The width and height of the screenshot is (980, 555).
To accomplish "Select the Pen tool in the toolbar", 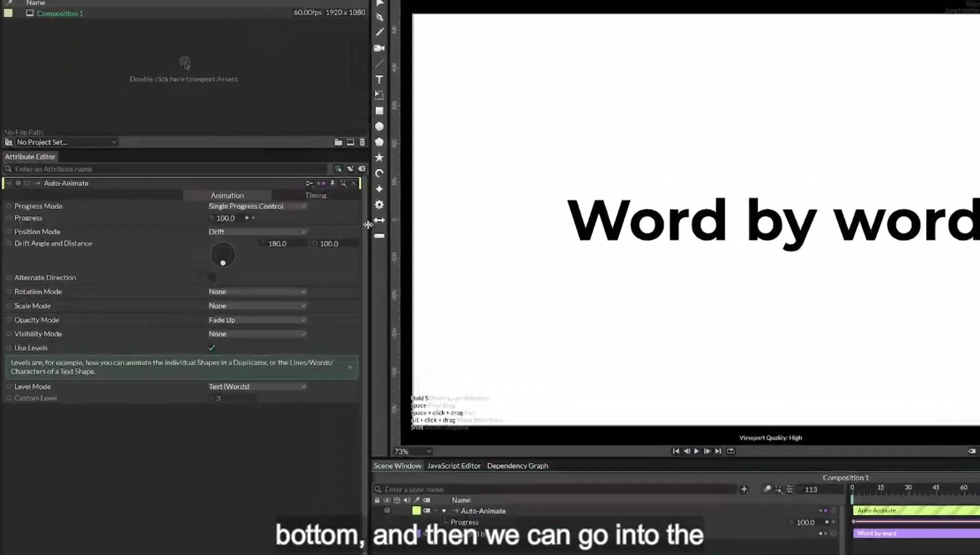I will tap(379, 17).
